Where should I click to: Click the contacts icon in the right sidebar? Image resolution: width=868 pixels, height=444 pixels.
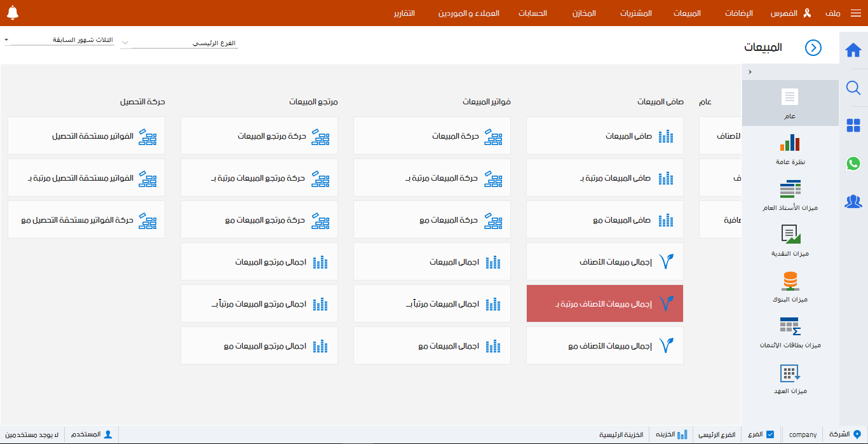click(x=853, y=201)
